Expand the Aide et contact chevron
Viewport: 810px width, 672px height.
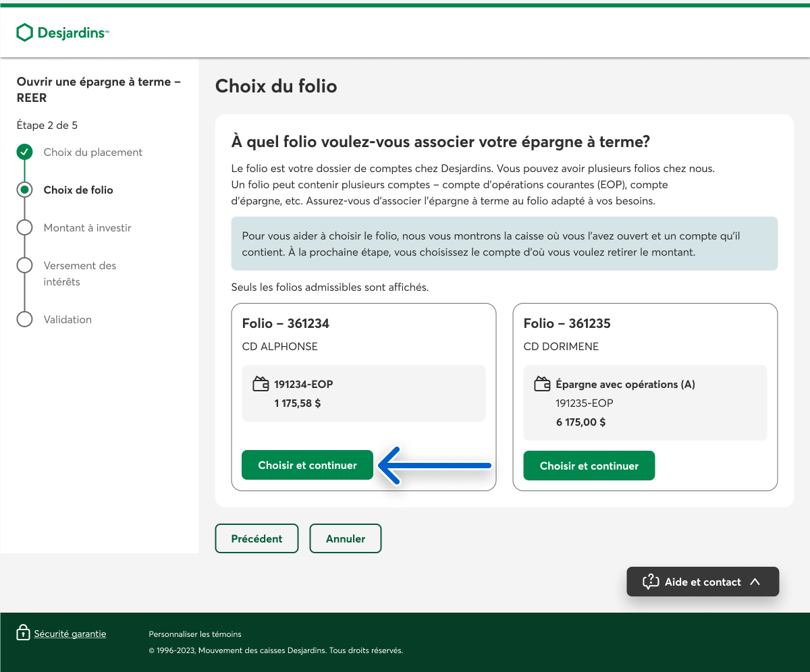click(755, 582)
